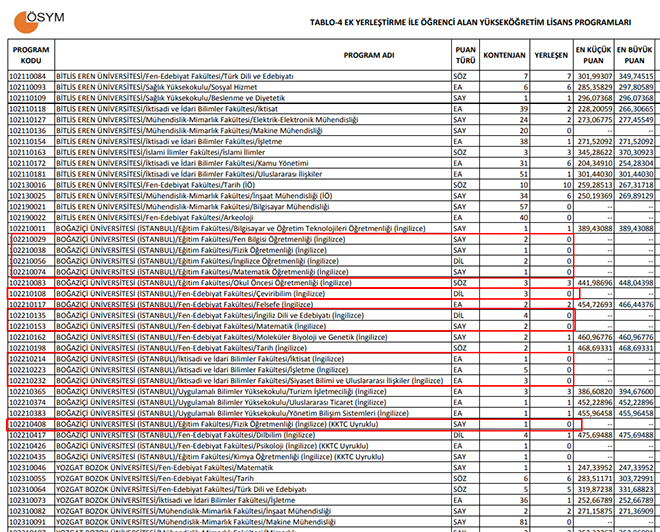The width and height of the screenshot is (660, 532).
Task: Select Bitlis Eren Beslenme ve Diyetetik program
Action: point(170,98)
